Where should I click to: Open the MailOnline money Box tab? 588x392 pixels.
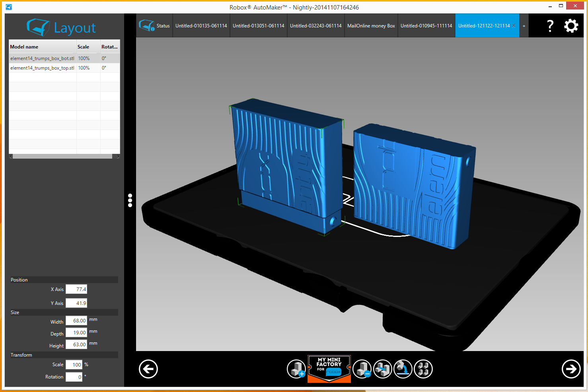(371, 26)
